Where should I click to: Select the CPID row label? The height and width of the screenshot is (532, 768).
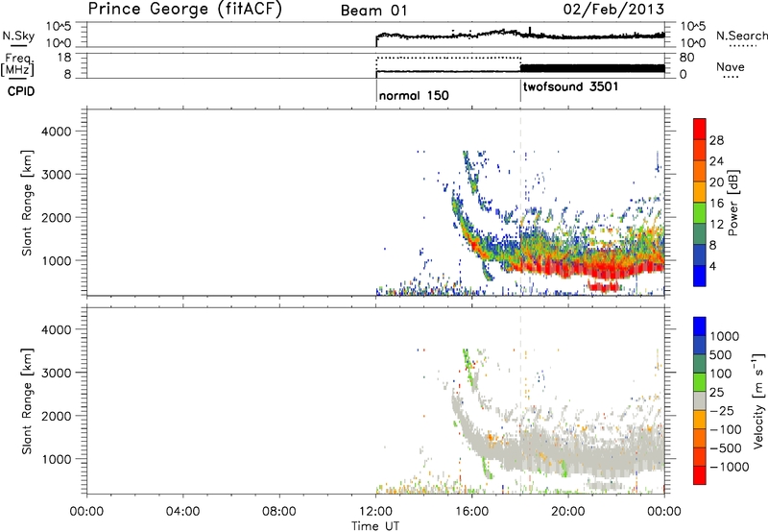pyautogui.click(x=21, y=91)
